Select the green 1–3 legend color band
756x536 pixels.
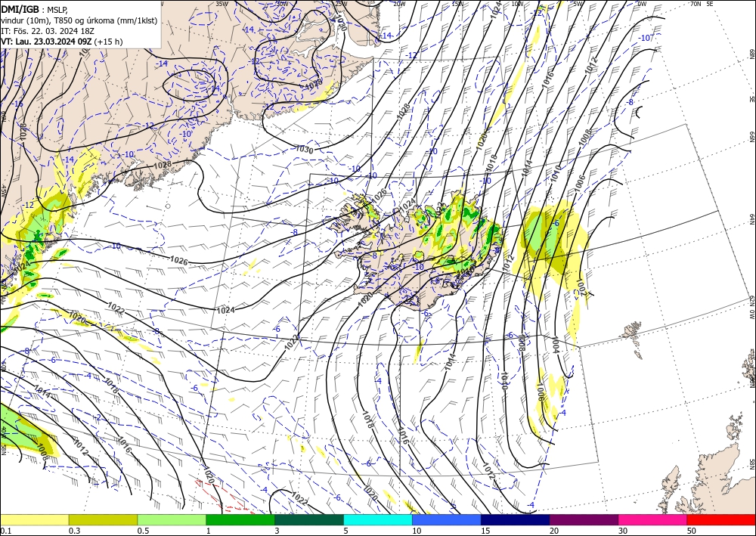240,519
